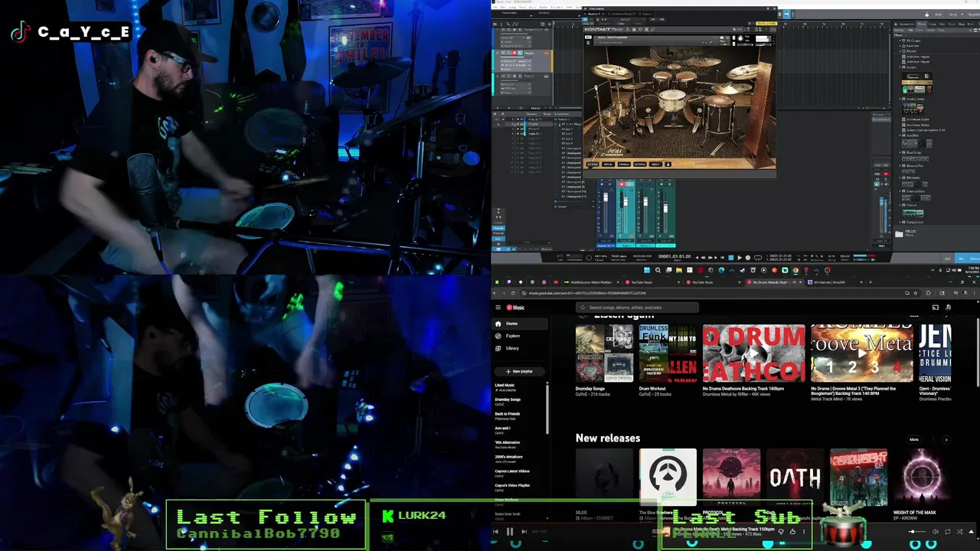The image size is (980, 551).
Task: Toggle red record button on teal mixer channel
Action: 622,184
